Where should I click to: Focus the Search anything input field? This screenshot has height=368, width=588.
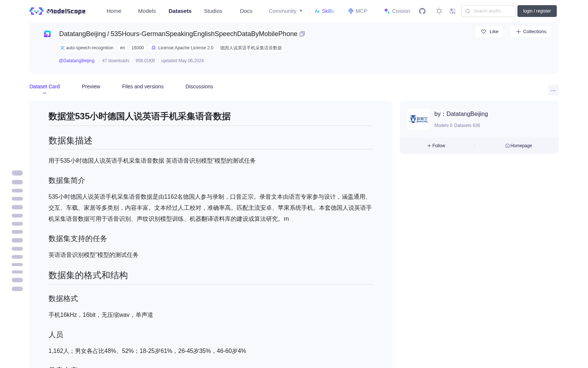(x=488, y=11)
